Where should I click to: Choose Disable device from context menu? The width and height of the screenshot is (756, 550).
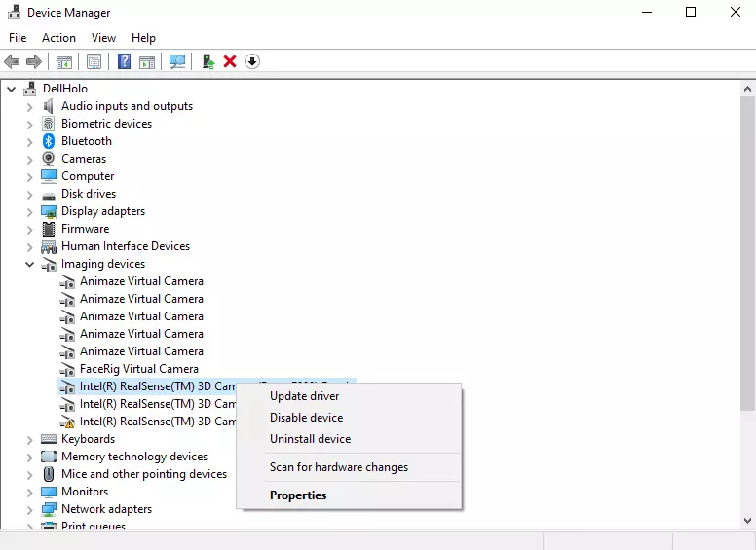[349, 418]
